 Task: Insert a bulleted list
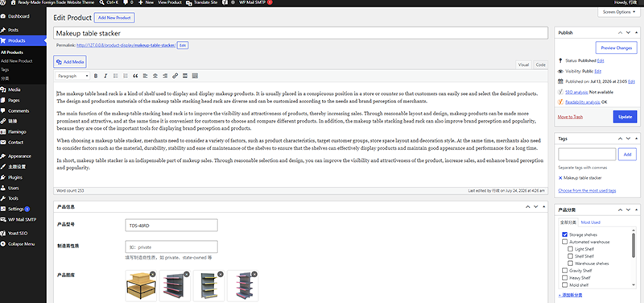(116, 76)
